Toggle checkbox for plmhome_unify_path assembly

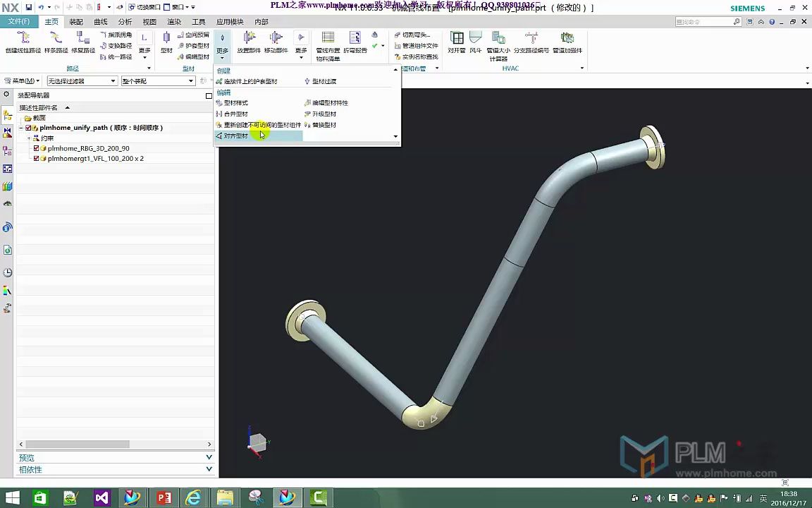(x=28, y=128)
